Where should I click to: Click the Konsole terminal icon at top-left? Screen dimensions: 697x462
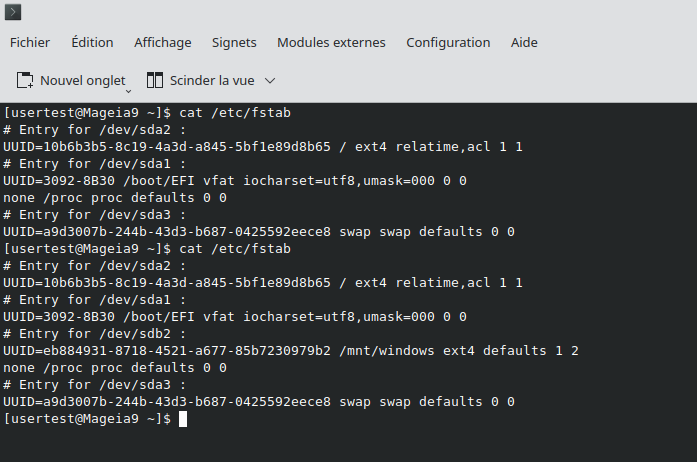(13, 12)
